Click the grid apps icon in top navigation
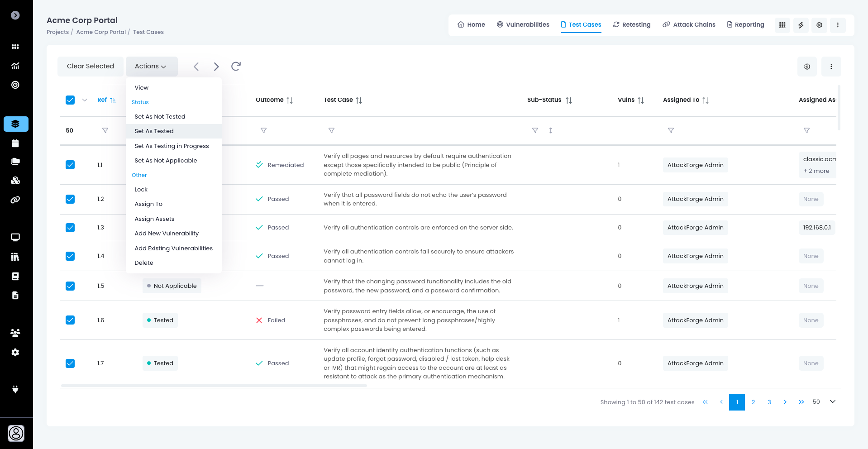868x449 pixels. (x=782, y=25)
